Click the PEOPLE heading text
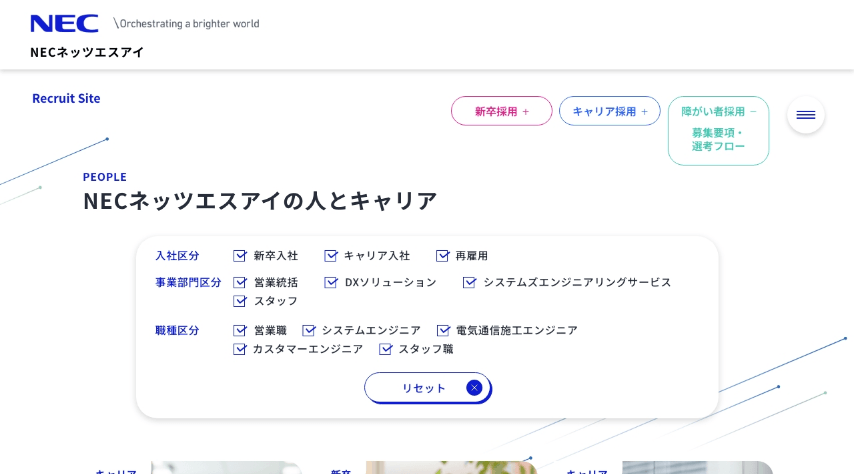The image size is (854, 474). (x=105, y=177)
